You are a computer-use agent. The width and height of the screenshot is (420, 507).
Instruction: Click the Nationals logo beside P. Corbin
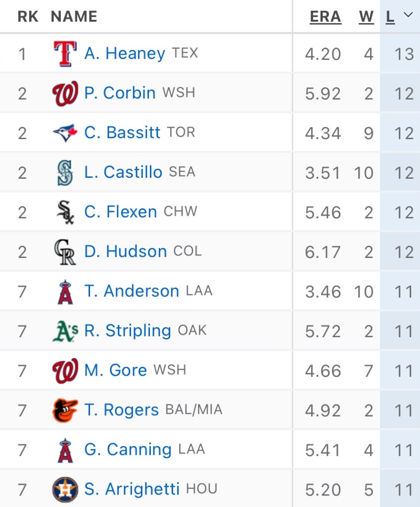[x=65, y=94]
